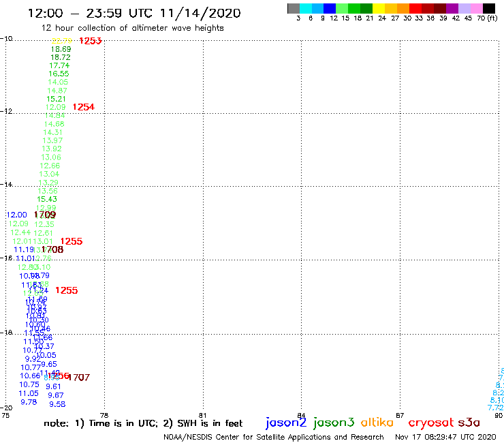Click the blue 10.75 wave height value

(x=29, y=385)
